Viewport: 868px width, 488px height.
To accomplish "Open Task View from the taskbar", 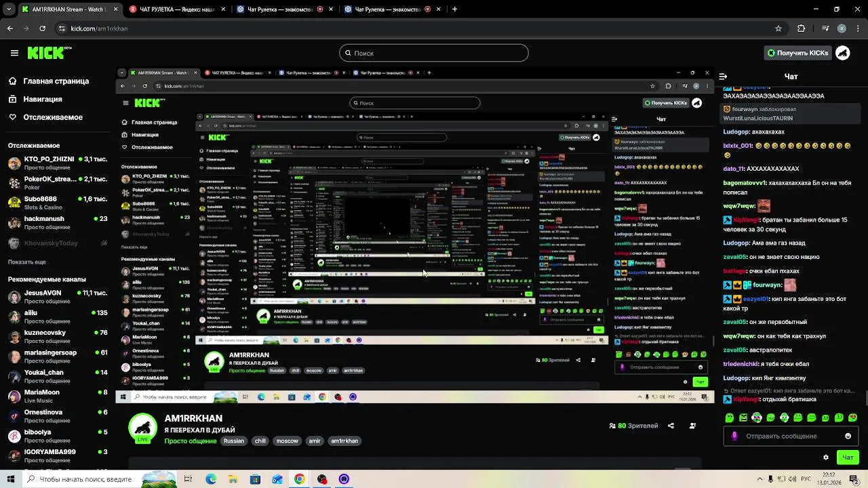I will tap(188, 479).
